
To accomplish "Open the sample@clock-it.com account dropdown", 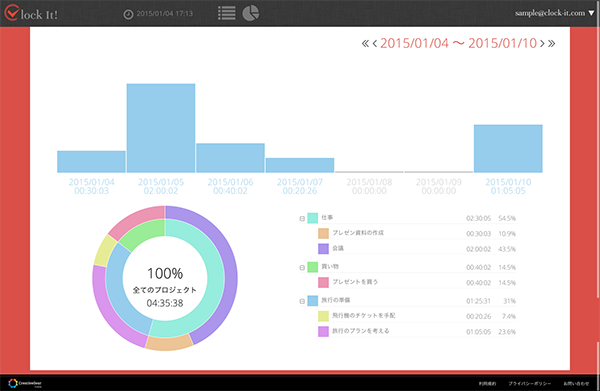I will pyautogui.click(x=554, y=13).
